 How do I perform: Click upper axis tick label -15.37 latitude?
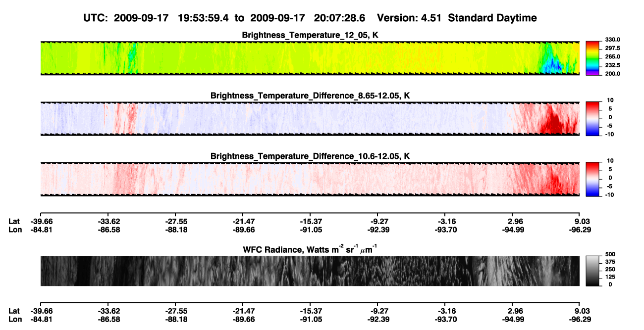coord(310,221)
